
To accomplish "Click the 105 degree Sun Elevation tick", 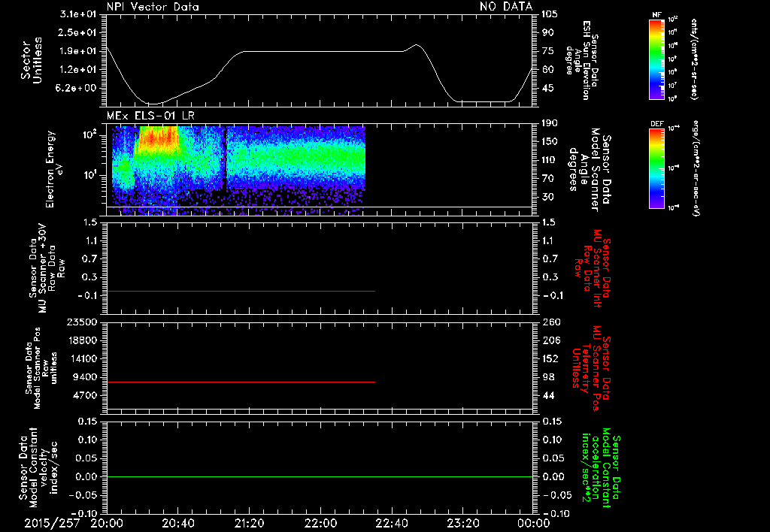I will [x=550, y=14].
